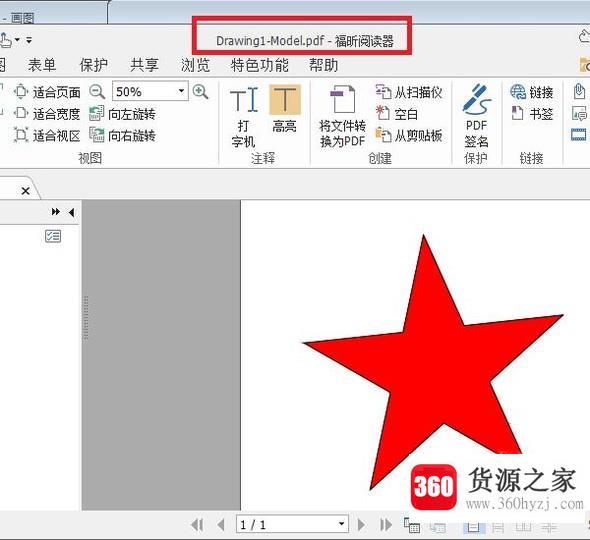
Task: Rotate the page right with 向右旋转
Action: 122,135
